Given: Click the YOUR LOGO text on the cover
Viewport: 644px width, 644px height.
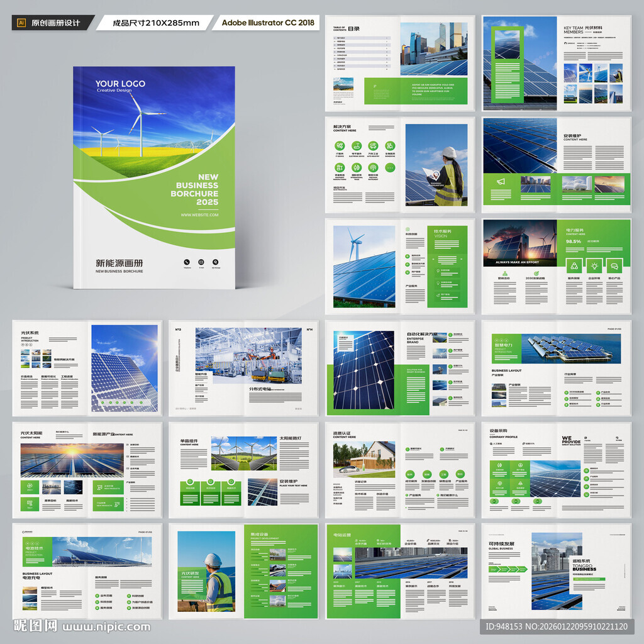Looking at the screenshot, I should (120, 84).
